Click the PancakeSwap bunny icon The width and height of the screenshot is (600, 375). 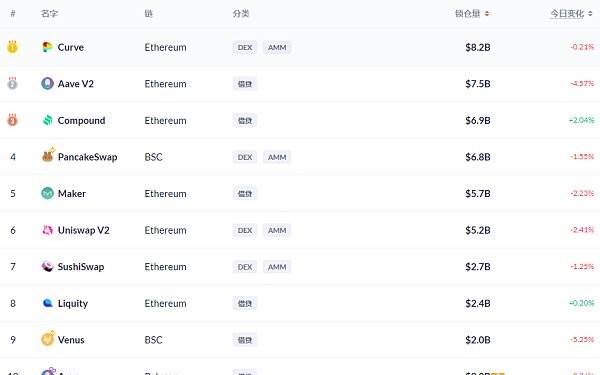click(x=48, y=156)
